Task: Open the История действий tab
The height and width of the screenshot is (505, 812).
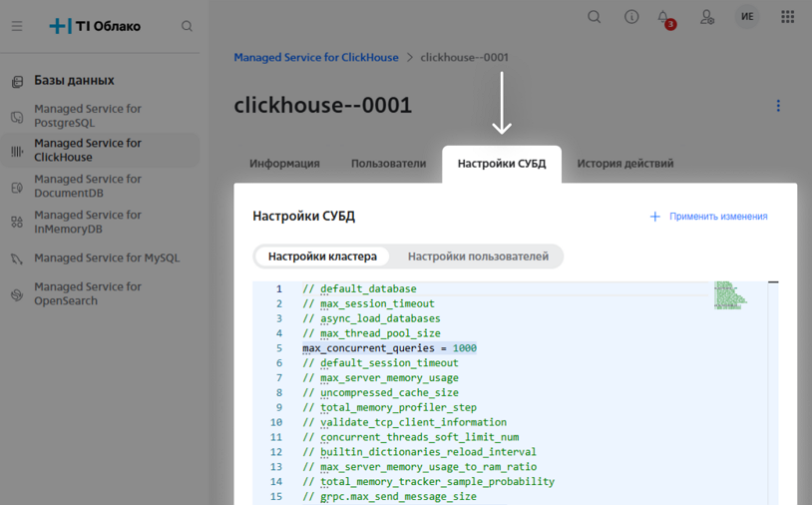Action: click(x=624, y=164)
